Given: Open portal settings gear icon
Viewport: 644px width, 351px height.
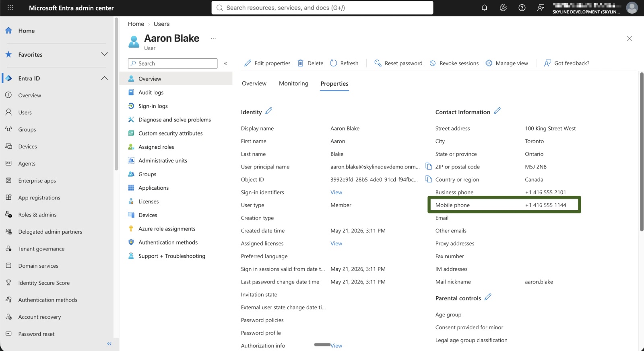Looking at the screenshot, I should coord(503,8).
